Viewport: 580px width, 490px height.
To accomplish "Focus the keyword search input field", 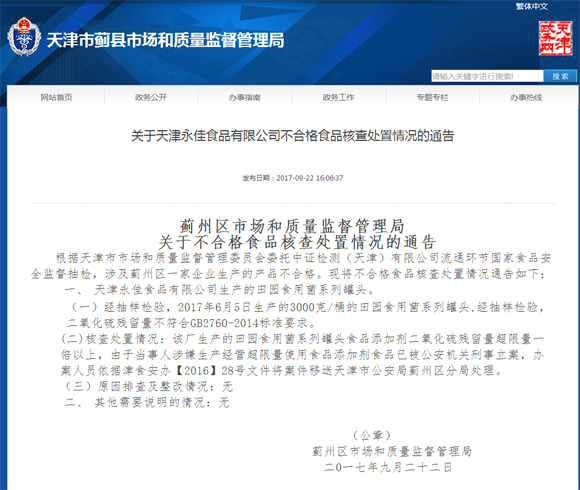I will [x=487, y=76].
